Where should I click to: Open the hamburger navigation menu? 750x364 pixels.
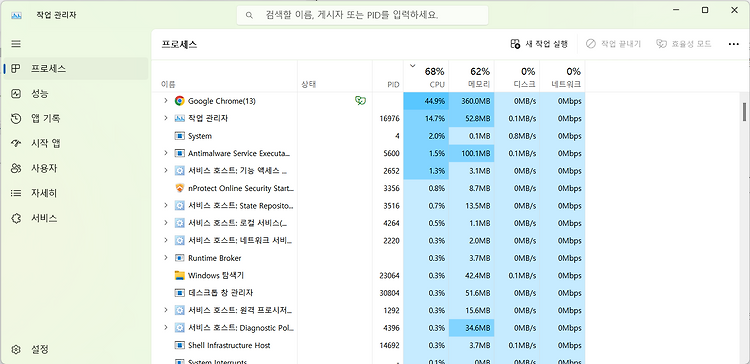(x=16, y=44)
